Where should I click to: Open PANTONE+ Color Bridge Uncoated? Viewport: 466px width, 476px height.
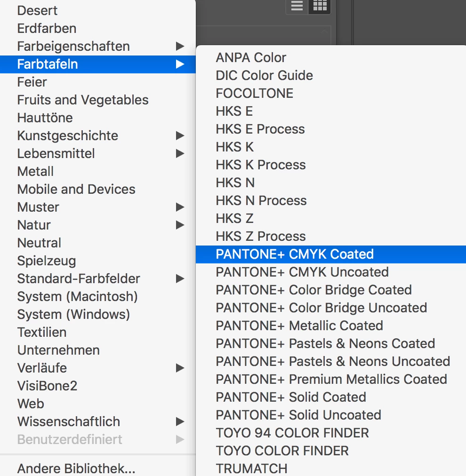(x=331, y=308)
